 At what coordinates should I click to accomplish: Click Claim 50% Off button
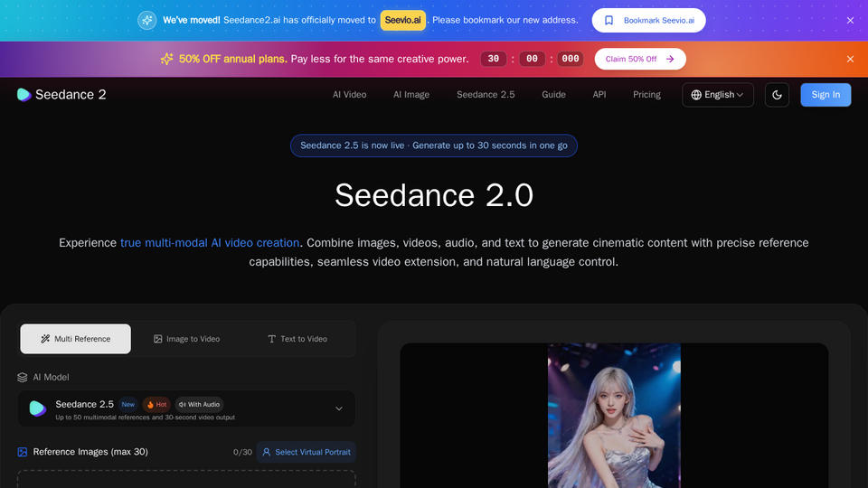coord(640,60)
